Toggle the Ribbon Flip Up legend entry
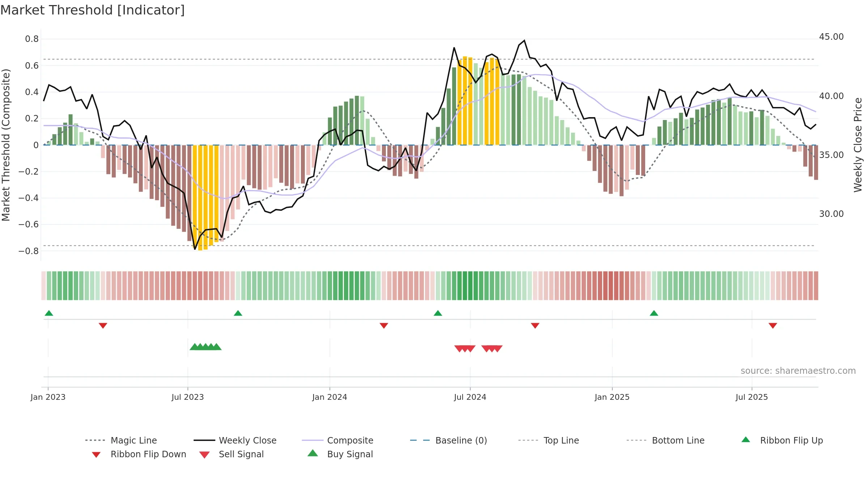Image resolution: width=868 pixels, height=488 pixels. [x=782, y=440]
